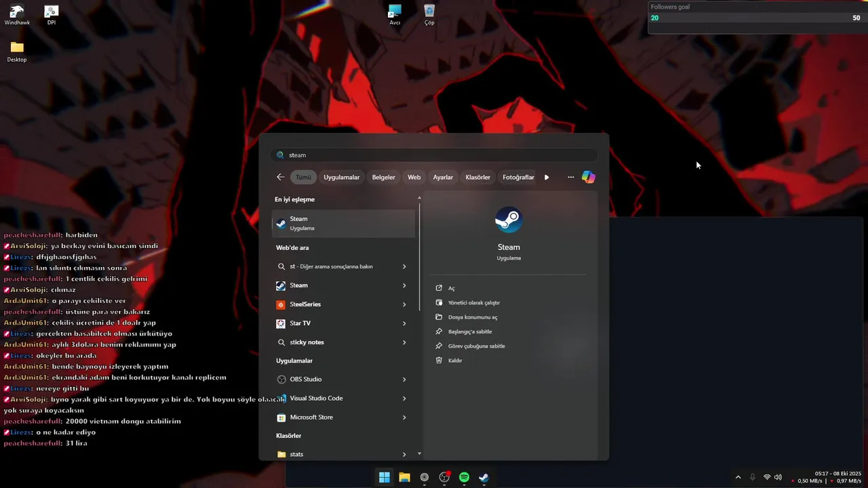
Task: Expand the 'st - Diğer arama sonuçlarına bakın' chevron
Action: pos(404,266)
